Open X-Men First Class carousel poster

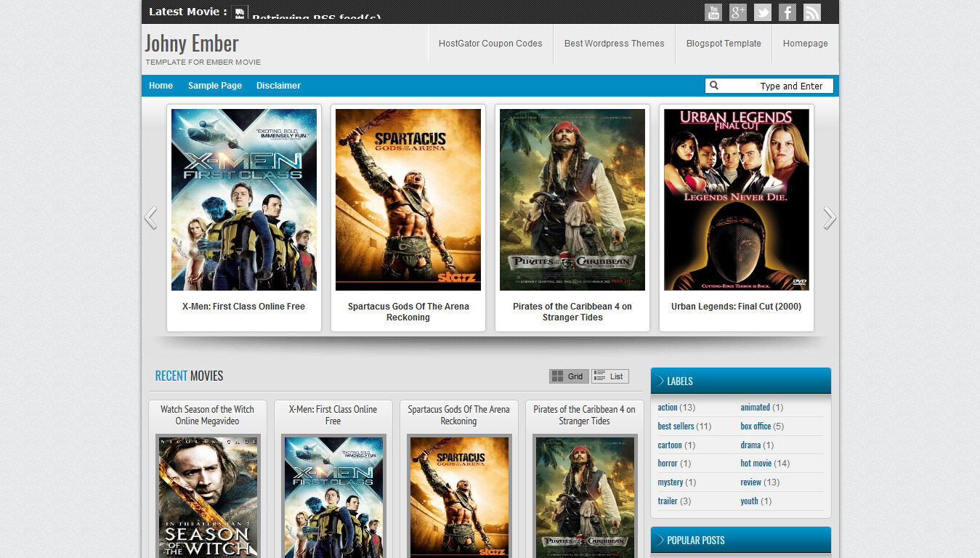pos(244,200)
